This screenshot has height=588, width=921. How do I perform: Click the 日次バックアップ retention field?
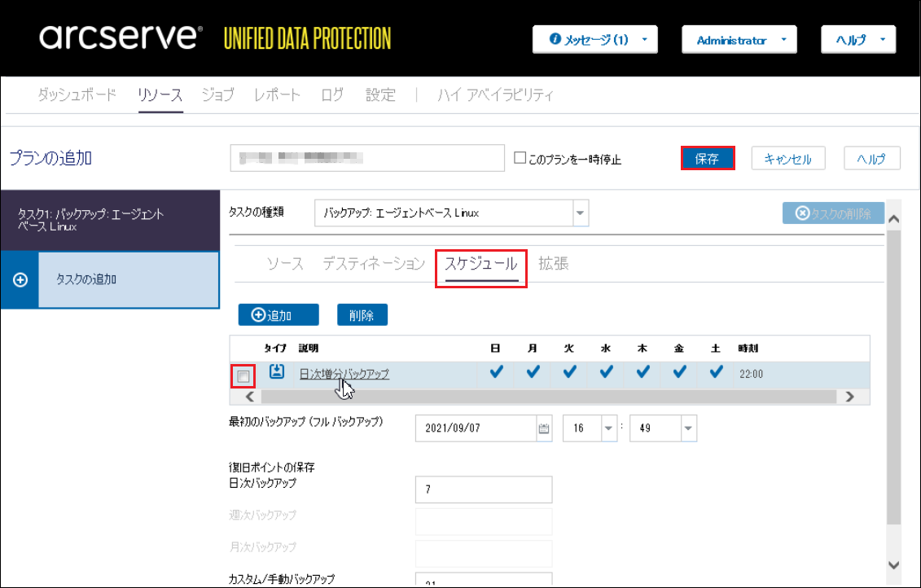[x=484, y=489]
